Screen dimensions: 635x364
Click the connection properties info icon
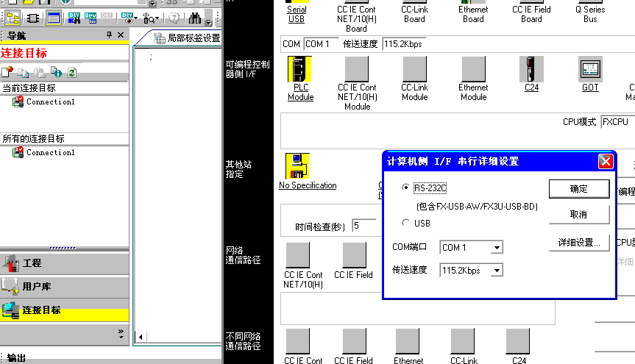point(55,72)
